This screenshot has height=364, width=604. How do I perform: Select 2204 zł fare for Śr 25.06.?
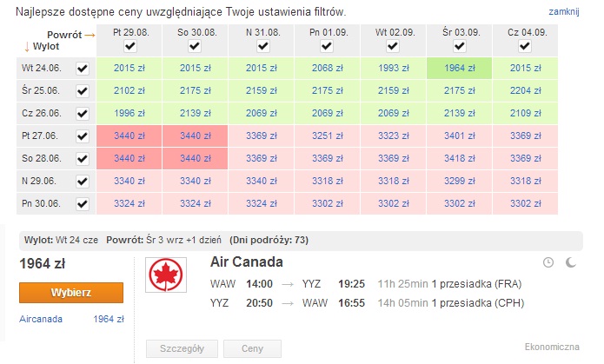526,91
